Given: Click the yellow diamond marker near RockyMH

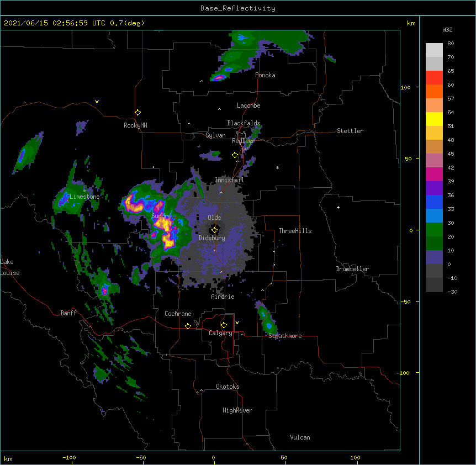Looking at the screenshot, I should [137, 112].
